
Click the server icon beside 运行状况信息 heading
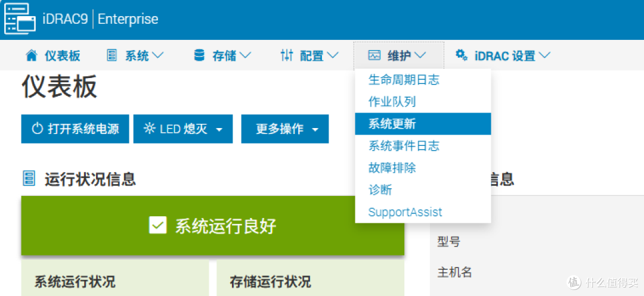(29, 179)
